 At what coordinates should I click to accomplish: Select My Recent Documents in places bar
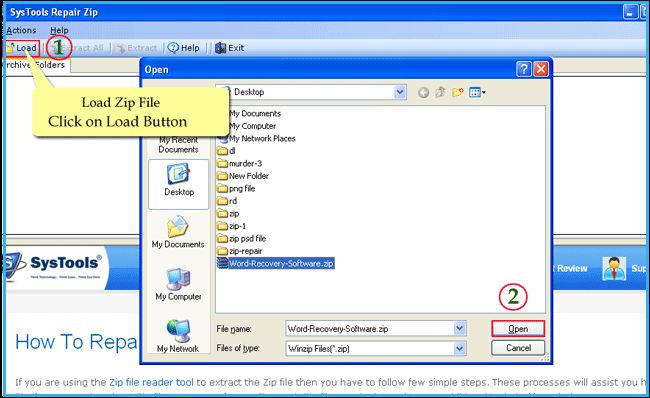coord(178,144)
